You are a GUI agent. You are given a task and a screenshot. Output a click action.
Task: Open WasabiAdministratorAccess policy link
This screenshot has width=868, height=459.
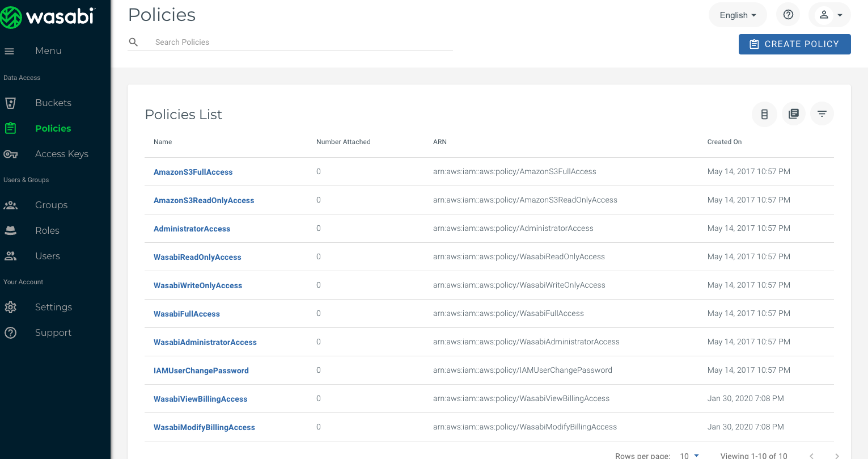(x=205, y=342)
